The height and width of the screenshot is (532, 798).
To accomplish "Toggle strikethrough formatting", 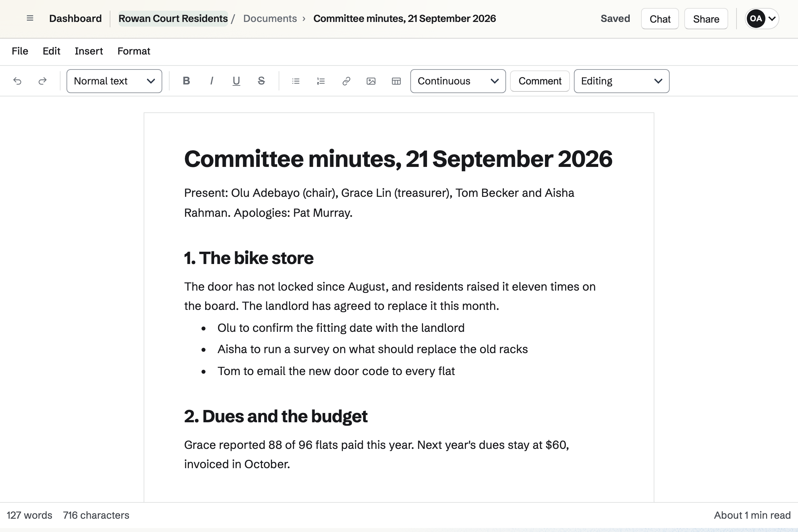I will click(261, 81).
